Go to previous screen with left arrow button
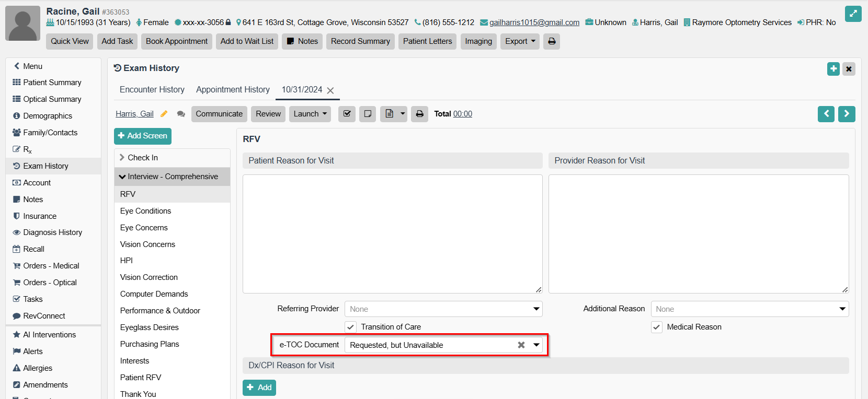This screenshot has width=868, height=399. point(826,114)
